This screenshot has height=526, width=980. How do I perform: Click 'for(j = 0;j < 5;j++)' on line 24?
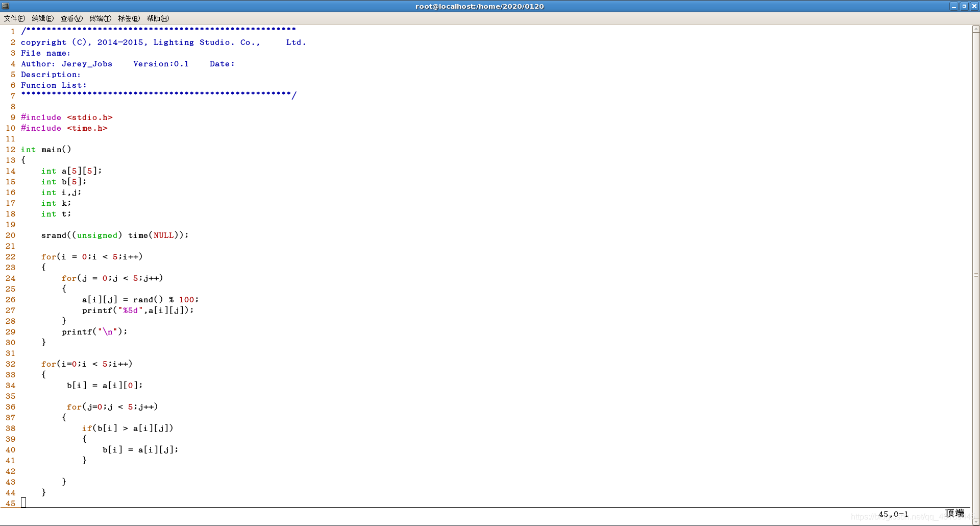point(112,278)
